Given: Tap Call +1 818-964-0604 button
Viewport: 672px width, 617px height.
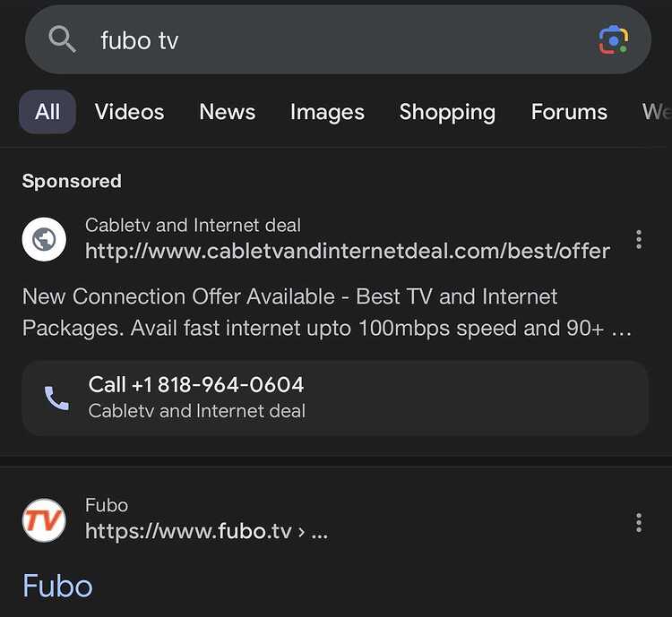Looking at the screenshot, I should tap(335, 398).
